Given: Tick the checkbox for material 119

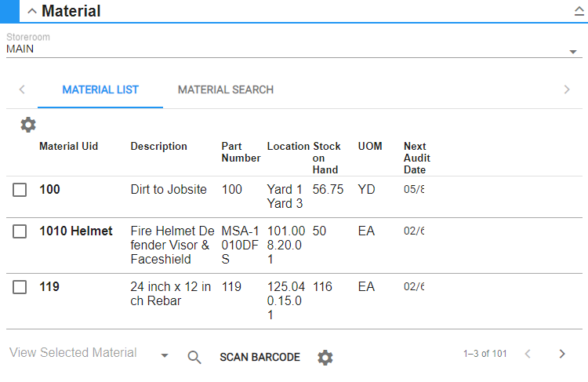Looking at the screenshot, I should (x=20, y=287).
